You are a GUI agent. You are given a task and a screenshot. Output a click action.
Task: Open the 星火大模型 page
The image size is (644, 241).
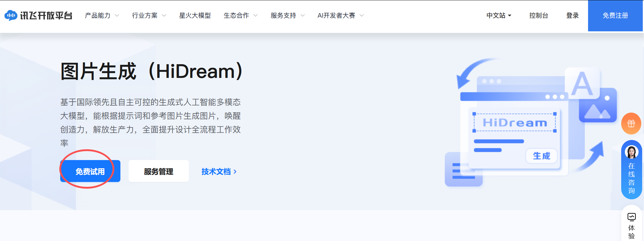[x=195, y=16]
